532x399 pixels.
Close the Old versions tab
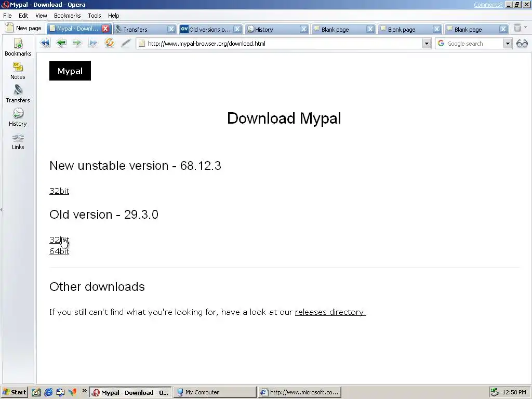pos(237,29)
